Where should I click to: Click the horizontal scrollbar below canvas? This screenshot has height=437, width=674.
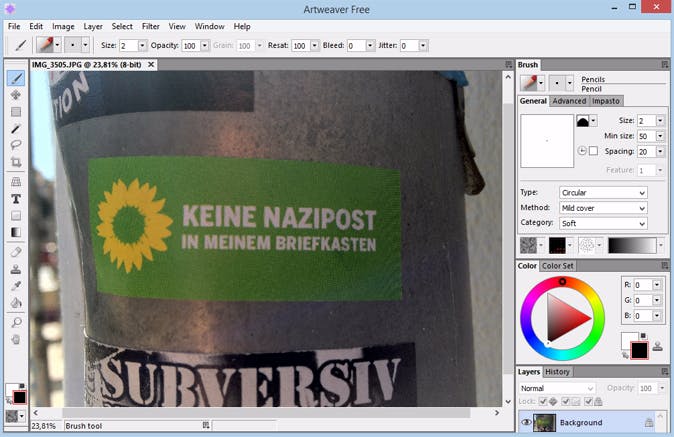(266, 413)
